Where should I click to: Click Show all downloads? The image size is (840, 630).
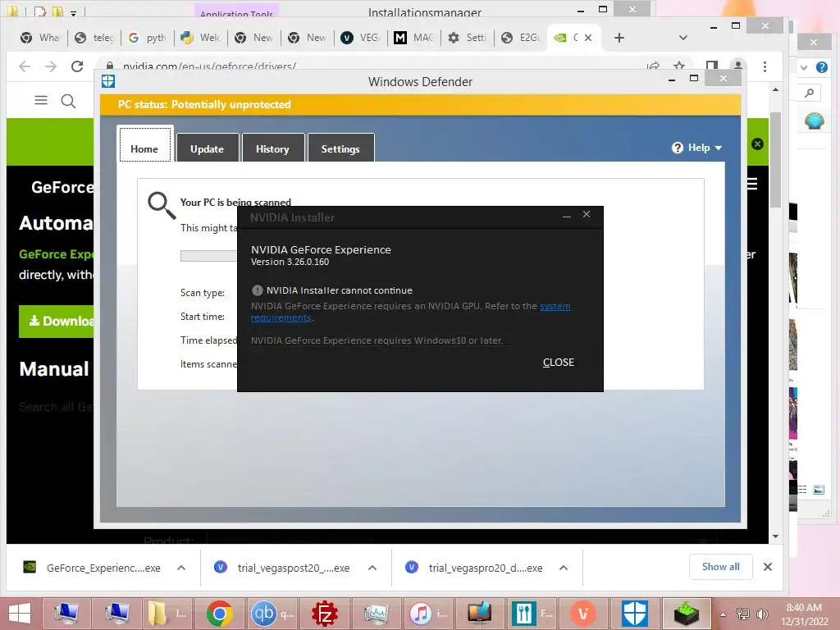[720, 567]
